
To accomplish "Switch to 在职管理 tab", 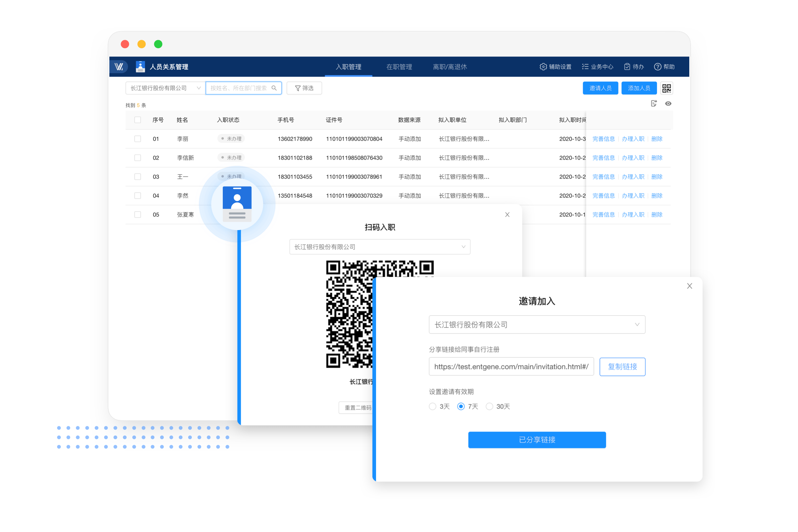I will 399,67.
